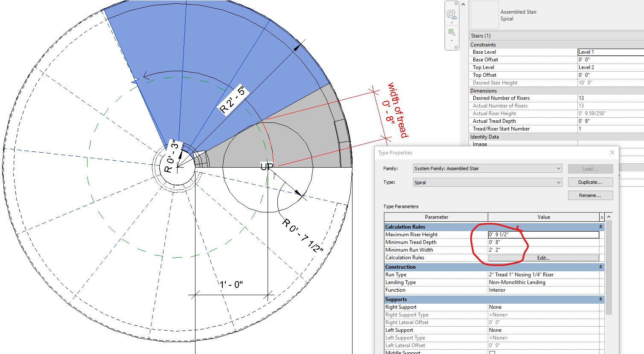Click the scroll-up arrow beside the navigation bar
The image size is (644, 354).
(x=463, y=4)
